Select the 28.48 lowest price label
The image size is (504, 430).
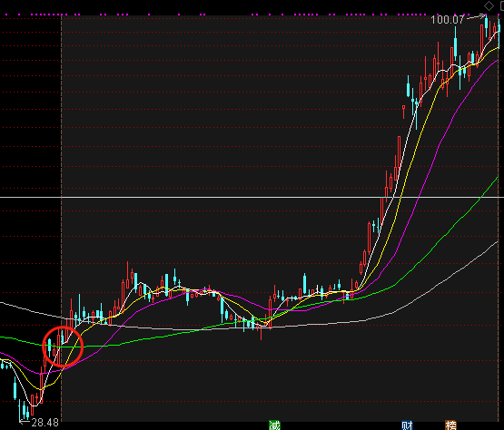click(x=45, y=423)
